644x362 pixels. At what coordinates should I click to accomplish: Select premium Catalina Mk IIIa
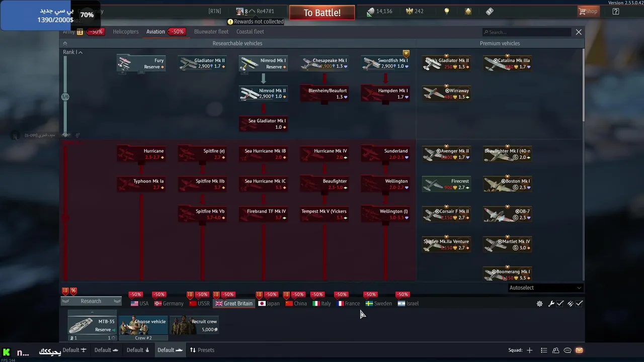507,63
